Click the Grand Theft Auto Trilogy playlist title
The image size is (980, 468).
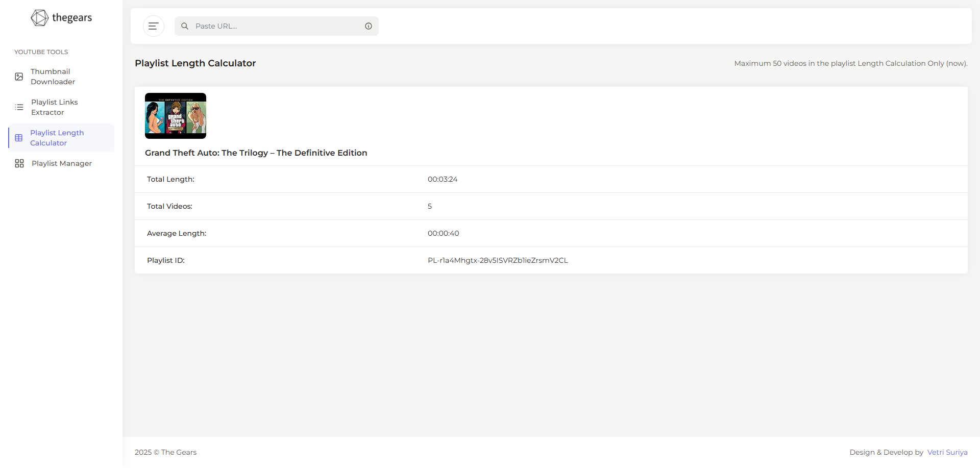pos(256,153)
